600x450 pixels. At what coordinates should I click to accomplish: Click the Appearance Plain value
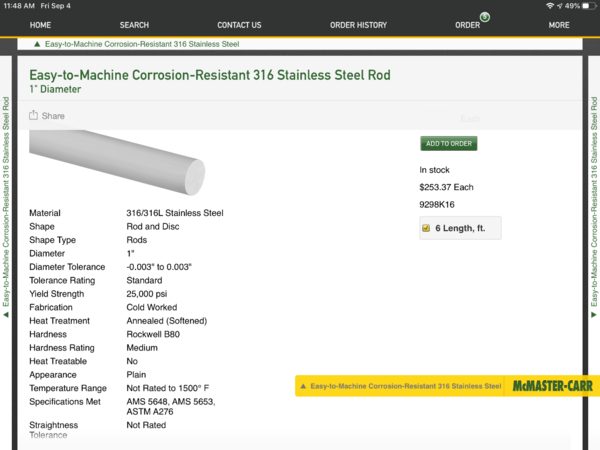(136, 375)
